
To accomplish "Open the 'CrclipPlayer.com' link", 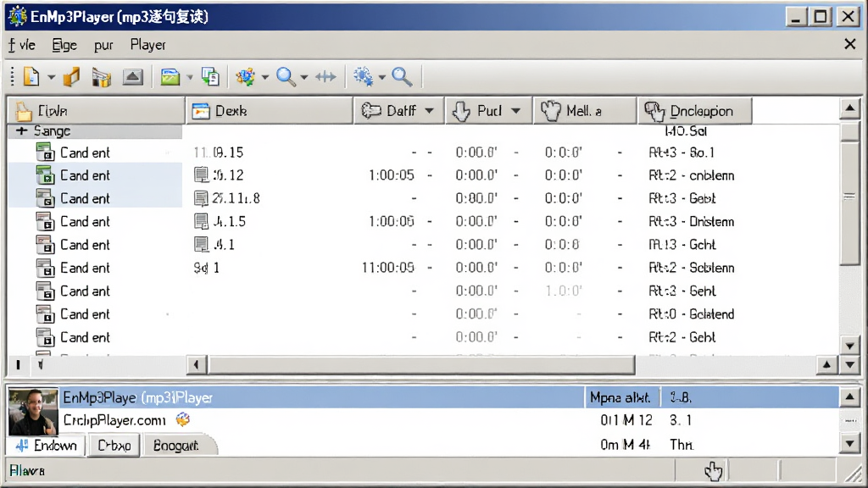I will coord(114,420).
